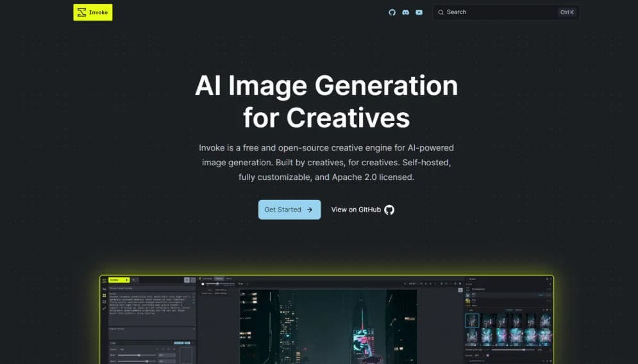The width and height of the screenshot is (638, 364).
Task: Follow the View on GitHub link
Action: point(356,210)
